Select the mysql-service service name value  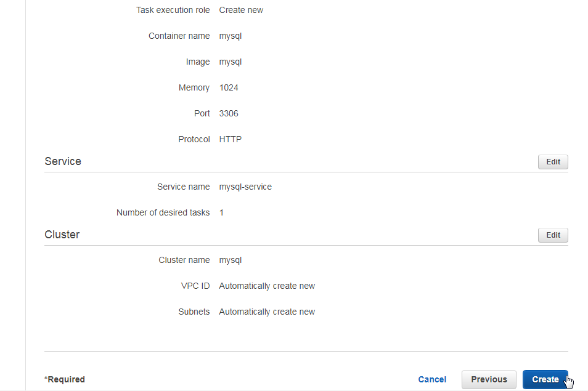pos(245,187)
